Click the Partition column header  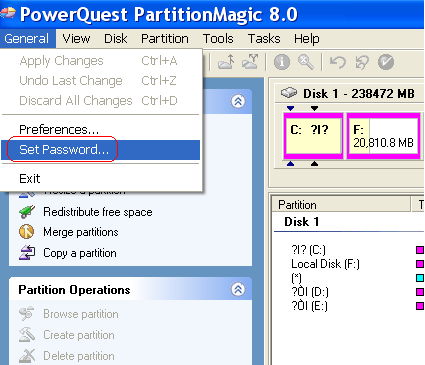tap(341, 204)
